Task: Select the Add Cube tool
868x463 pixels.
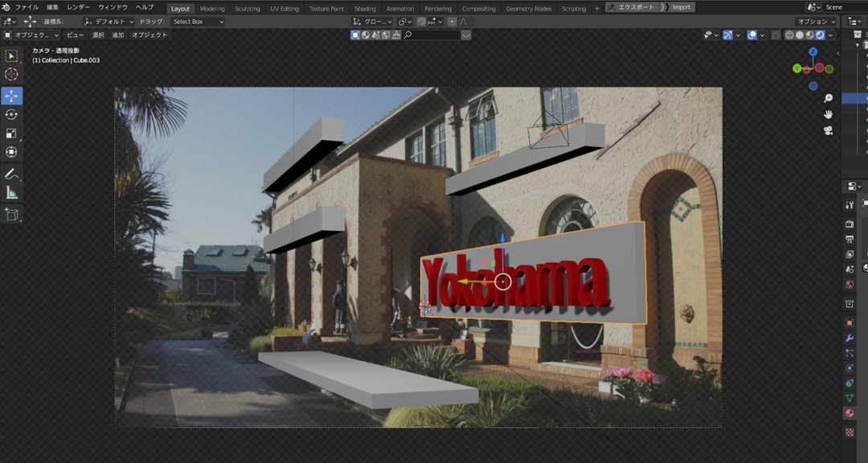Action: 11,214
